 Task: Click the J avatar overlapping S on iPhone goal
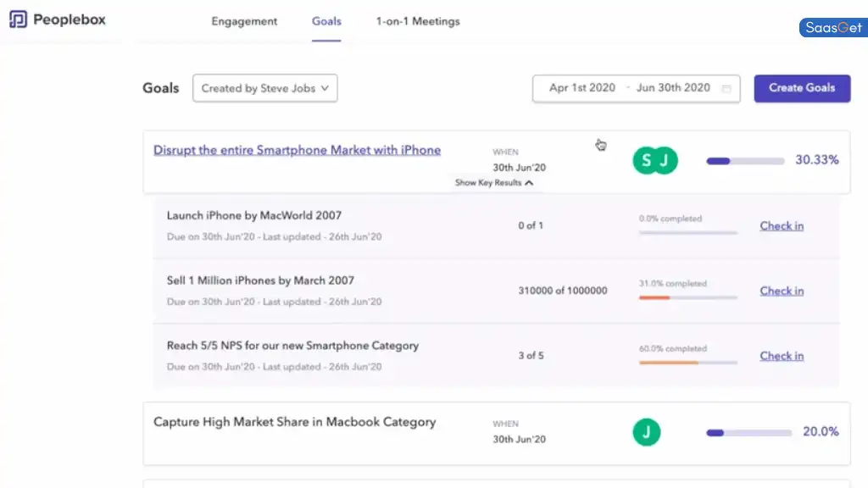665,160
